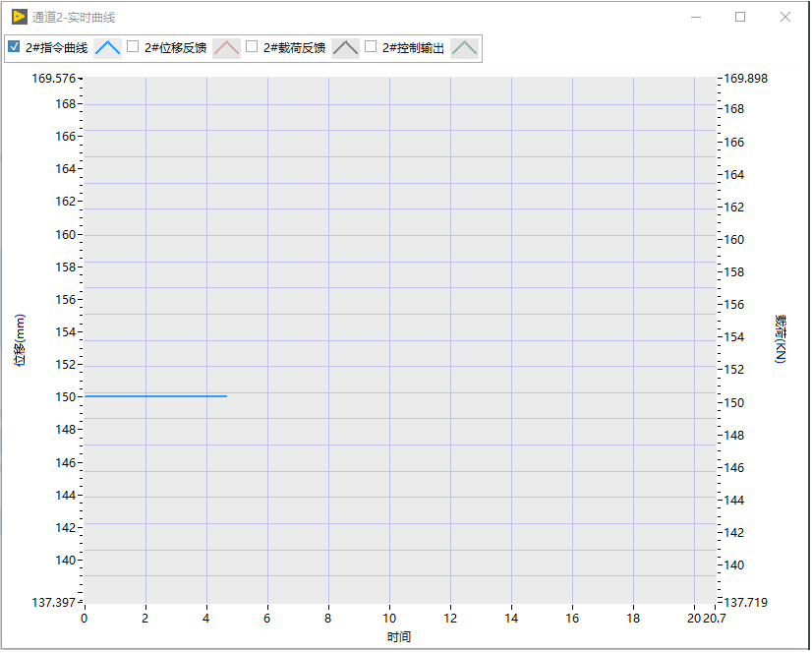Uncheck the 2#指令曲线 checkbox
This screenshot has height=653, width=812.
click(x=14, y=46)
